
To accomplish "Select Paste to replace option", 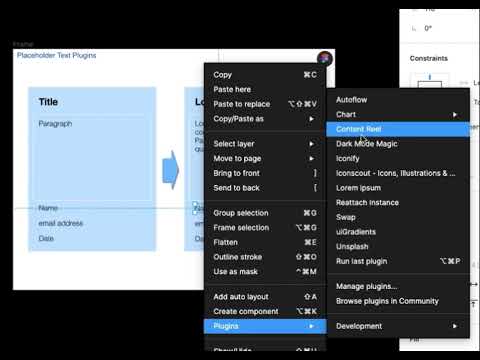I will click(x=265, y=104).
